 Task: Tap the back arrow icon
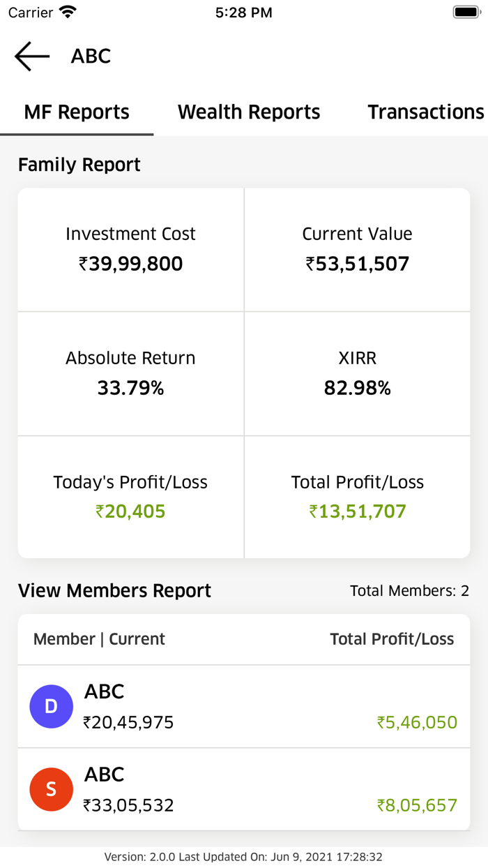click(x=31, y=56)
